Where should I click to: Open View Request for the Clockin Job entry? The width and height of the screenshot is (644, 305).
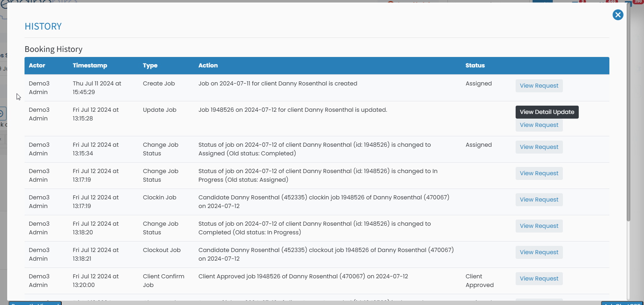pos(539,200)
